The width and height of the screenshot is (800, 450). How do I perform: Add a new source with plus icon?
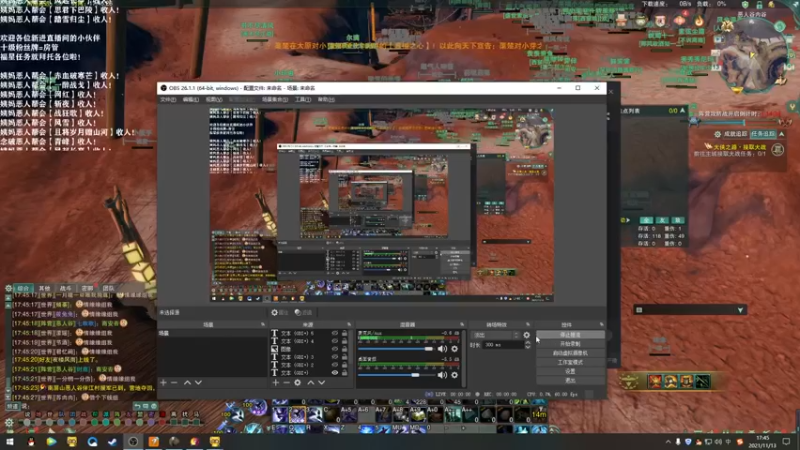point(276,382)
